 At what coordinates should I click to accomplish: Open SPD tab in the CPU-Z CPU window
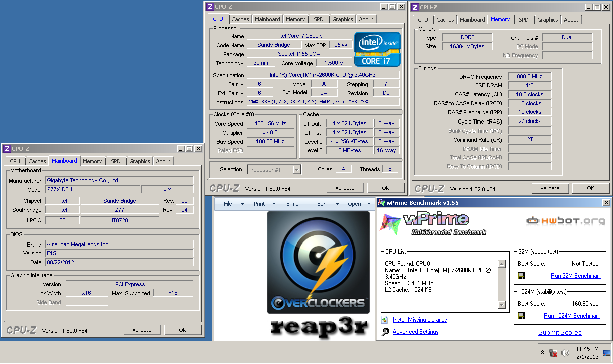(x=319, y=19)
